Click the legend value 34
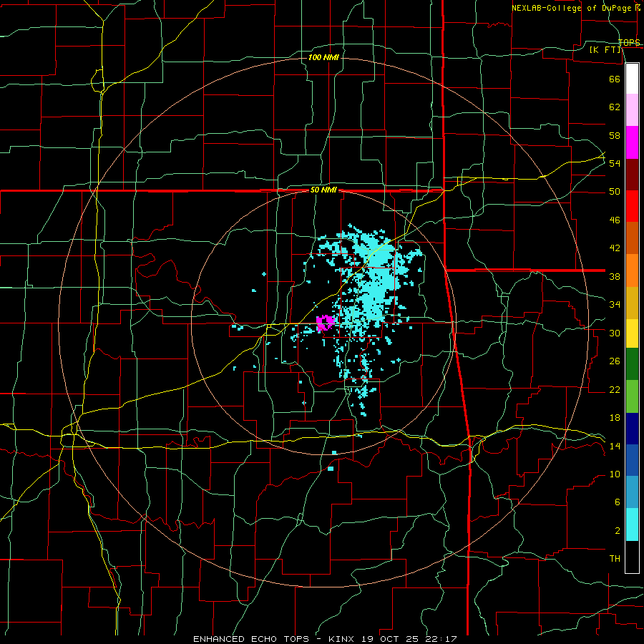 [615, 305]
